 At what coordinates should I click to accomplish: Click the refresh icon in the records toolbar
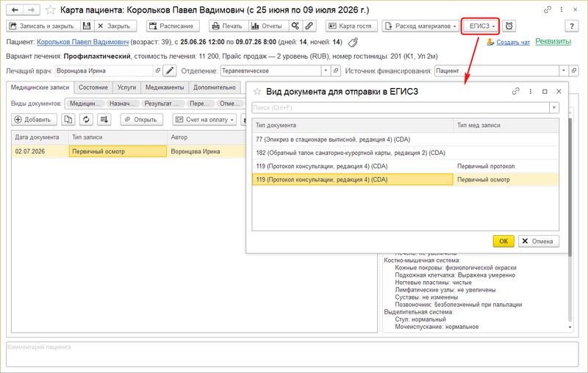[x=86, y=120]
